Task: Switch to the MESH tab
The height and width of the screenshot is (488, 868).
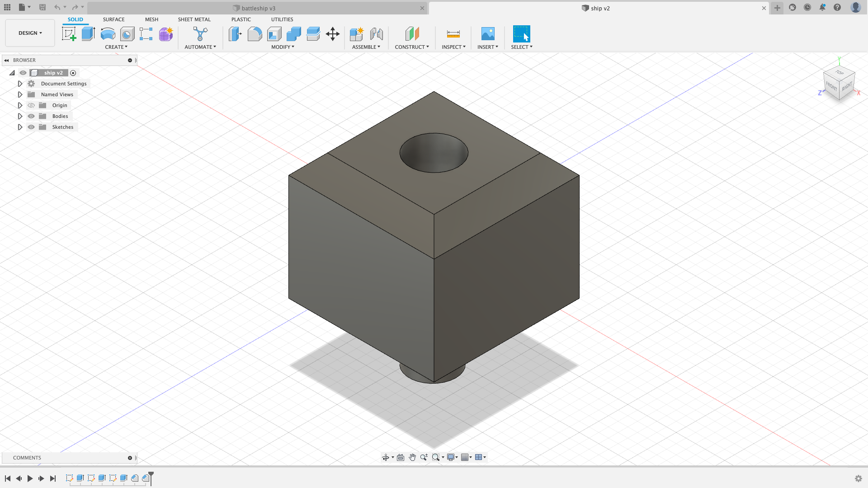Action: (151, 19)
